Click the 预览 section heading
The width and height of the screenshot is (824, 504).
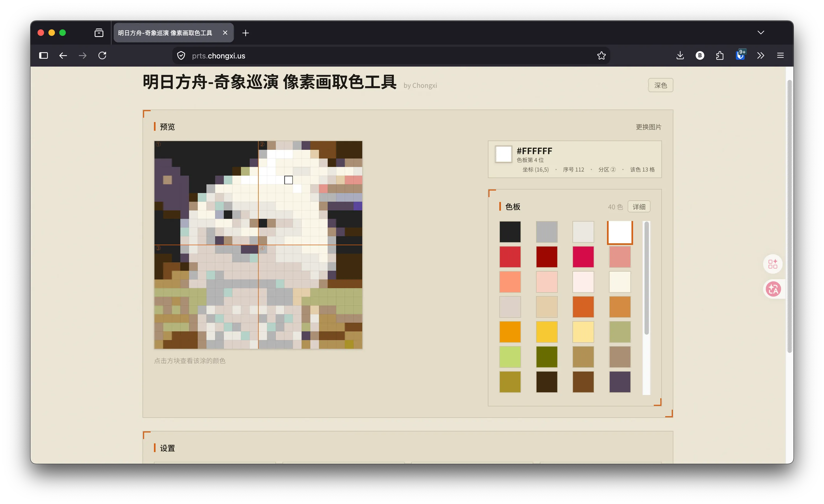coord(167,127)
